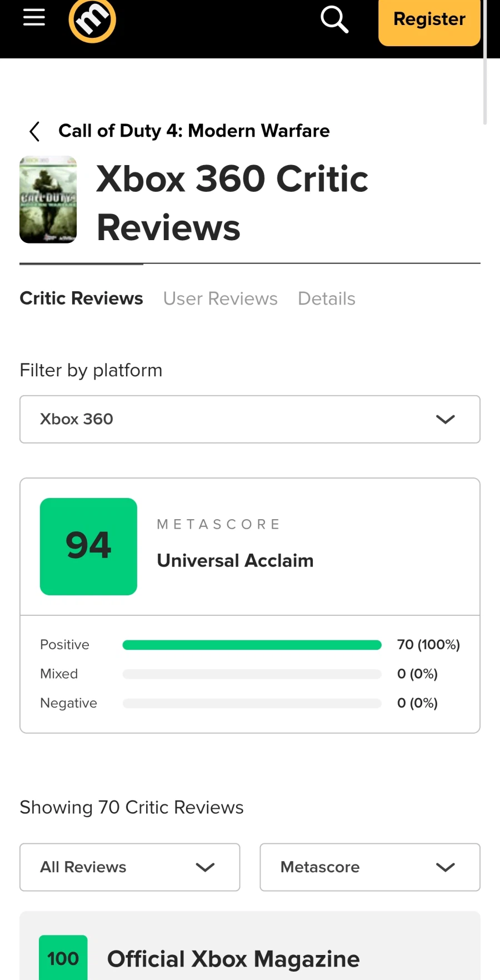
Task: Open the Xbox 360 platform filter dropdown
Action: [x=249, y=419]
